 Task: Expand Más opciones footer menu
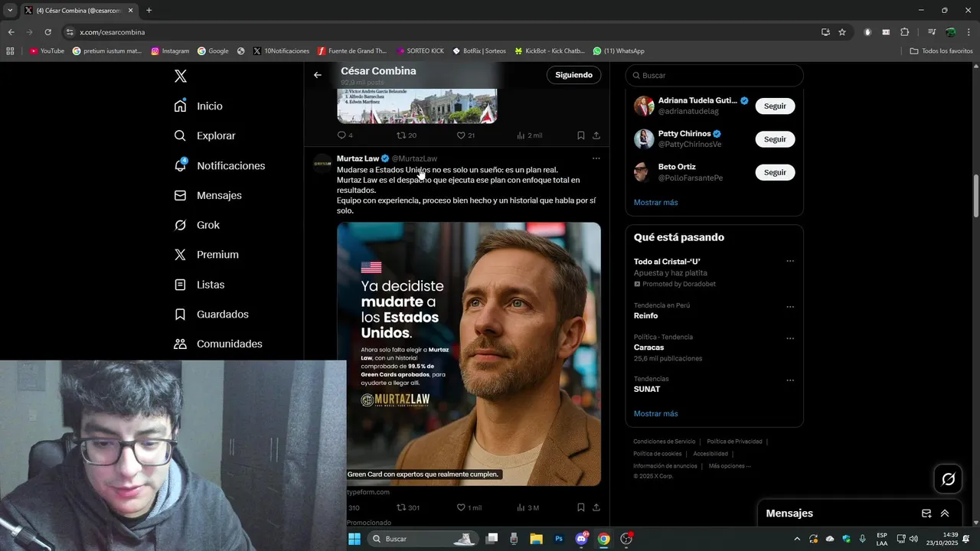coord(730,466)
